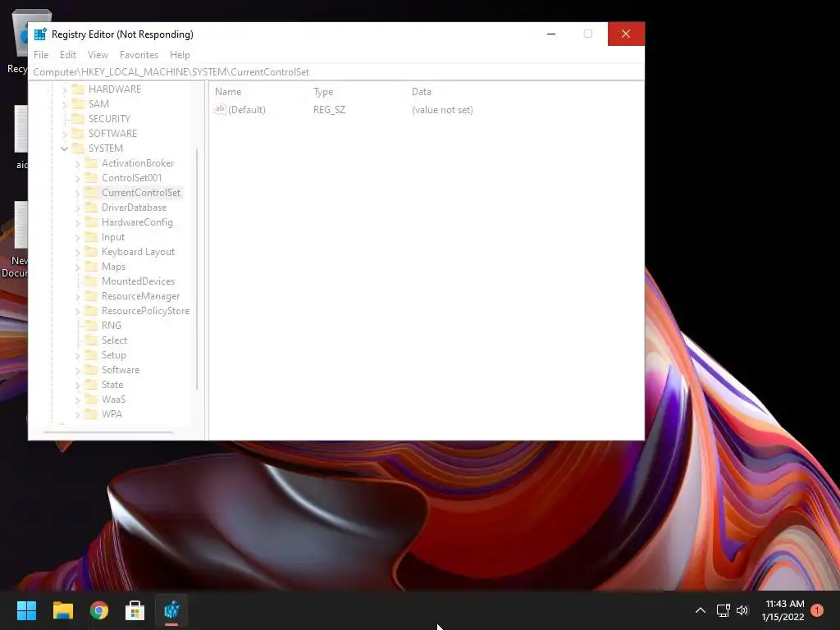Show hidden system tray icons
This screenshot has height=630, width=840.
point(701,610)
